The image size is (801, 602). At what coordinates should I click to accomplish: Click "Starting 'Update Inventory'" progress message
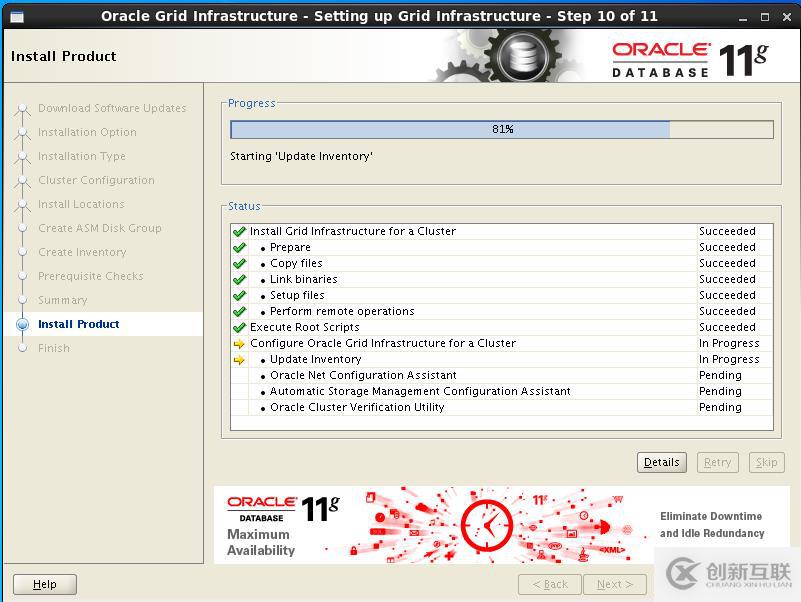pyautogui.click(x=301, y=156)
